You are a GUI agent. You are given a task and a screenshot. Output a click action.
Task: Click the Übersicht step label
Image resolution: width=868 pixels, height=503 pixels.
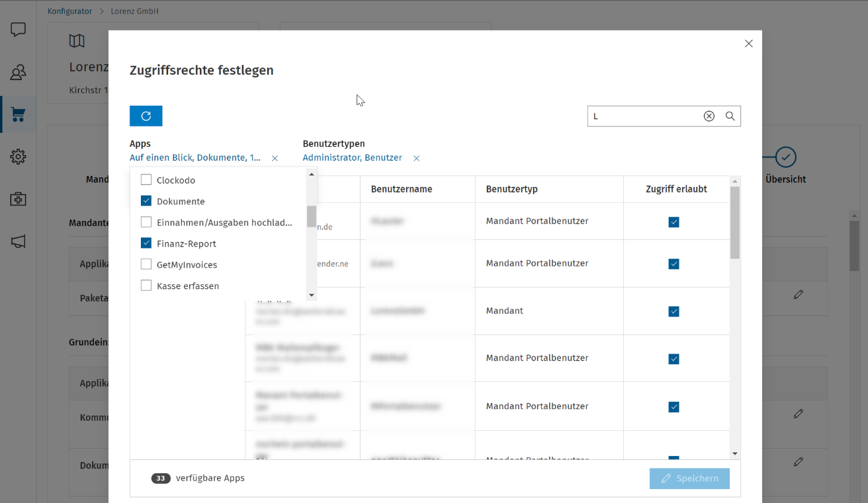point(785,179)
